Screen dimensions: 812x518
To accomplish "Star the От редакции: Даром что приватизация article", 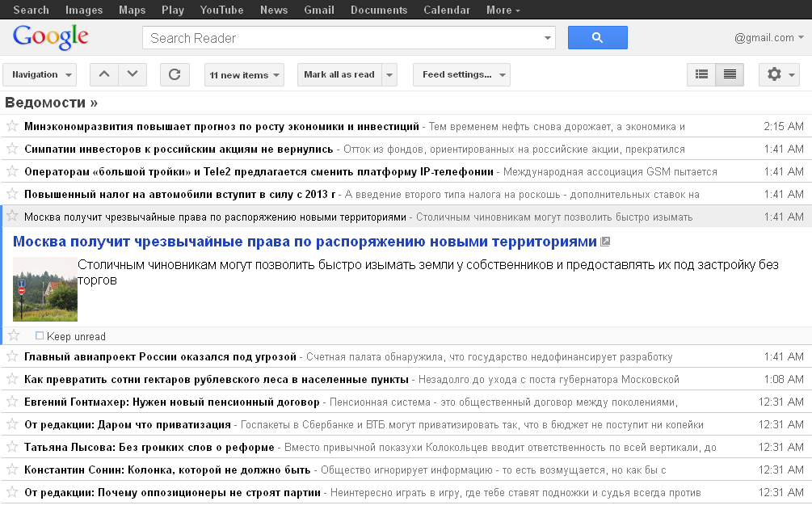I will [12, 424].
